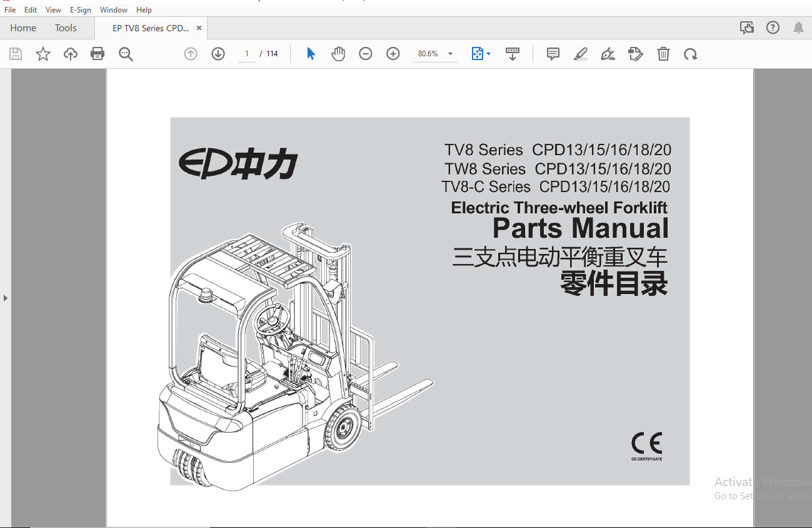Image resolution: width=812 pixels, height=528 pixels.
Task: Zoom out with the minus button
Action: tap(366, 54)
